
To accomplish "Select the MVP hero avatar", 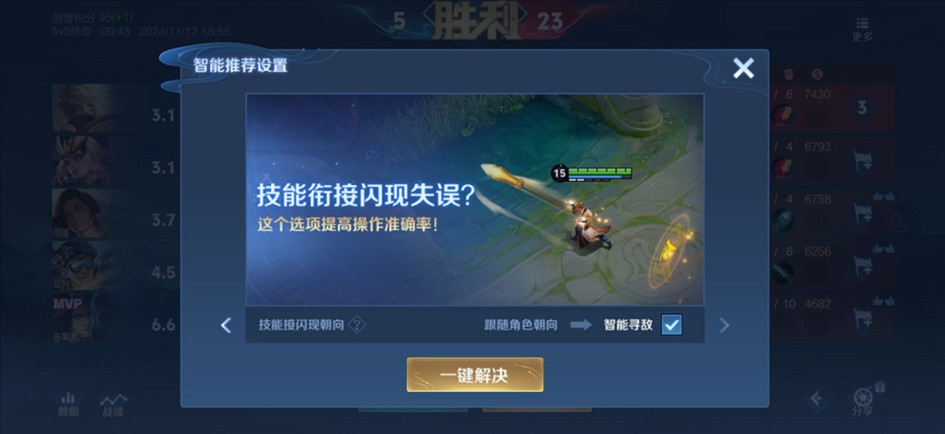I will point(75,319).
